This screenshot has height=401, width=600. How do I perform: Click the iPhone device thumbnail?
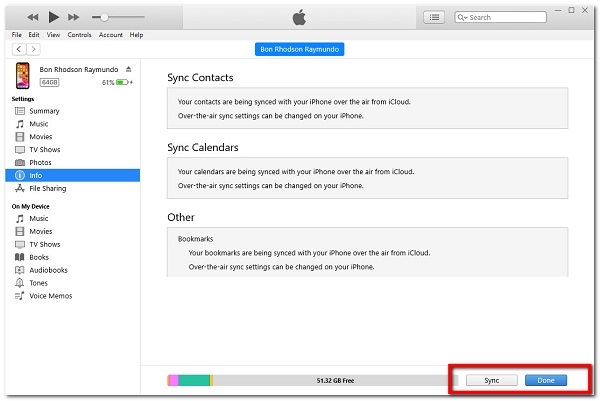pos(23,76)
